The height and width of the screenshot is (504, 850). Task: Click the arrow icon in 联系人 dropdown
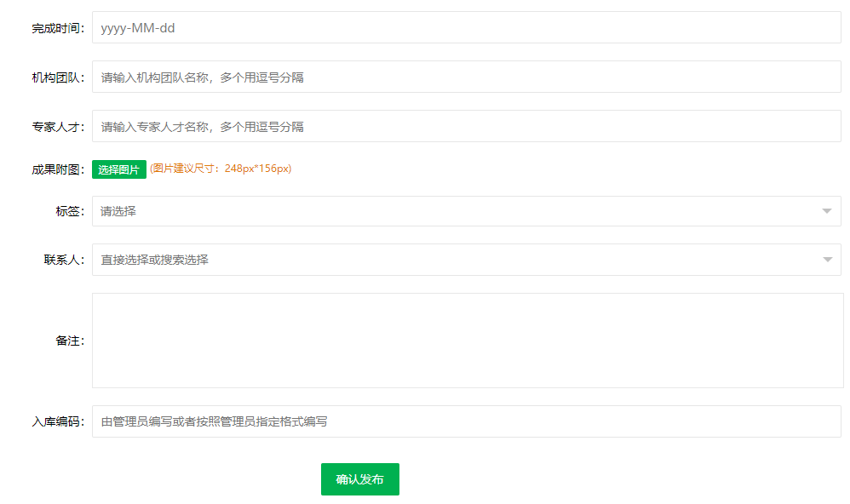[827, 260]
